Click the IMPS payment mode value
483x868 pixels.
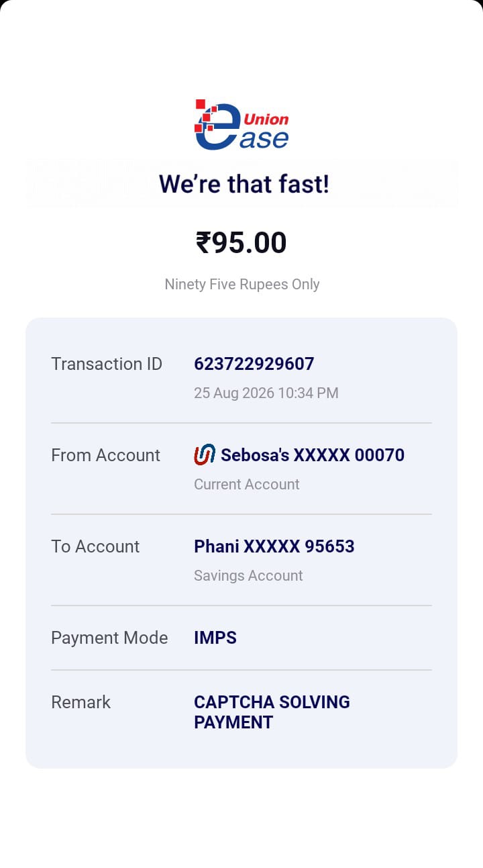tap(215, 638)
